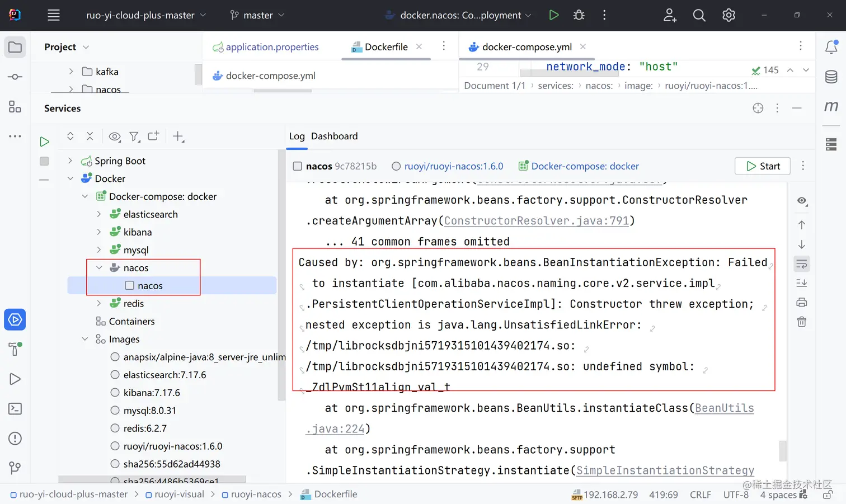Open master branch dropdown
The image size is (846, 504).
[x=257, y=15]
